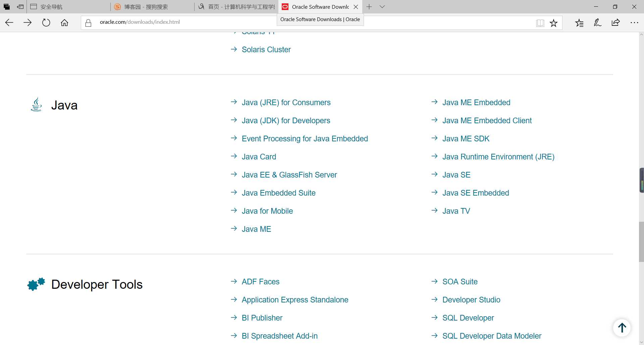Image resolution: width=644 pixels, height=345 pixels.
Task: Open BI Spreadsheet Add-in link
Action: coord(279,336)
